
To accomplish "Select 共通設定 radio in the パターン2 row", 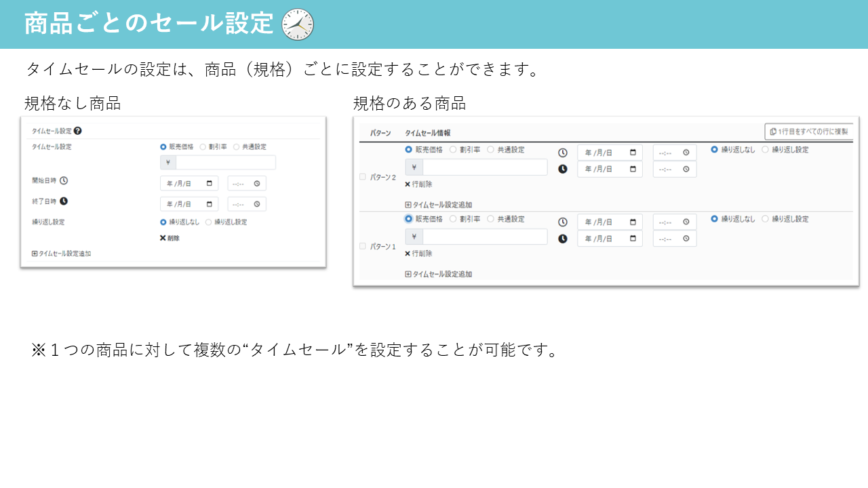I will (490, 150).
